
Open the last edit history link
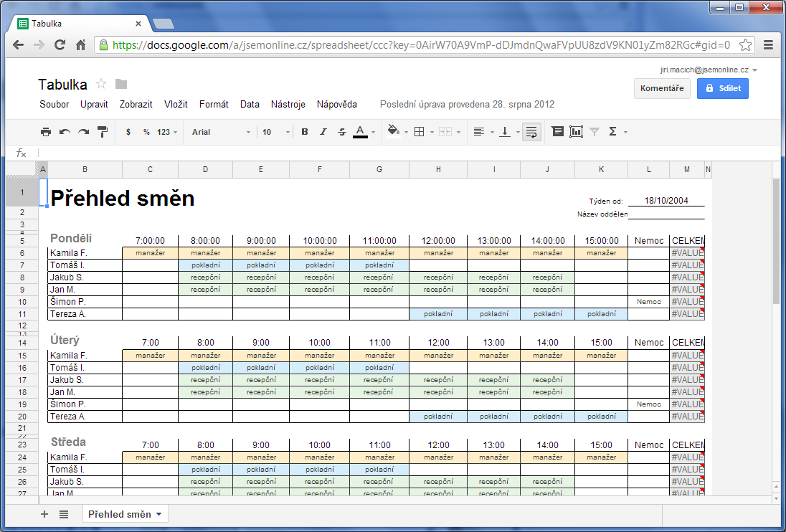467,104
